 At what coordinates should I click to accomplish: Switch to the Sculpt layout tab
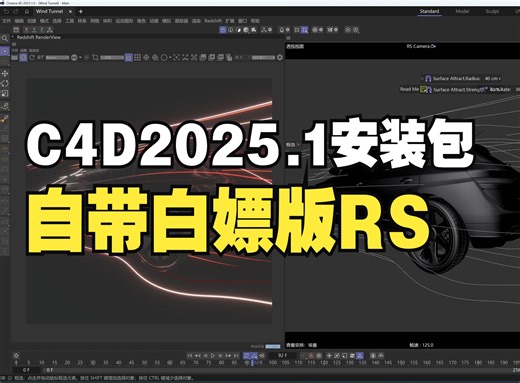(492, 11)
